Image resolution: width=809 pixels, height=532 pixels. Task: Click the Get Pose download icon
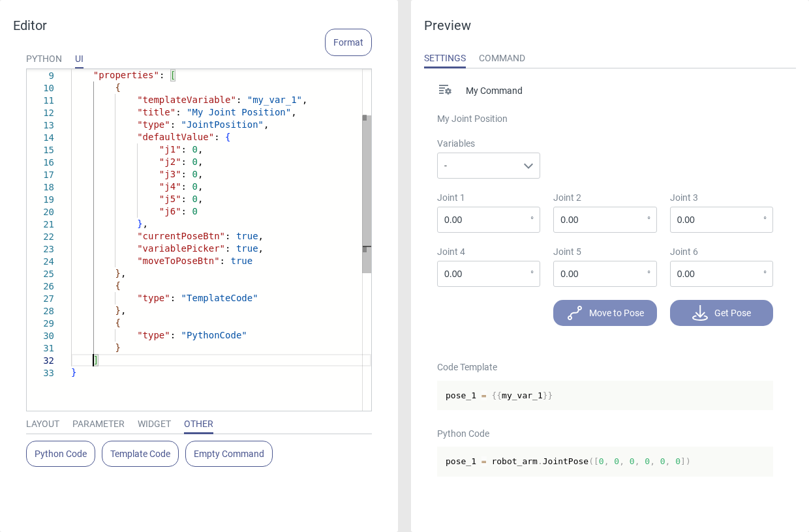pos(700,313)
